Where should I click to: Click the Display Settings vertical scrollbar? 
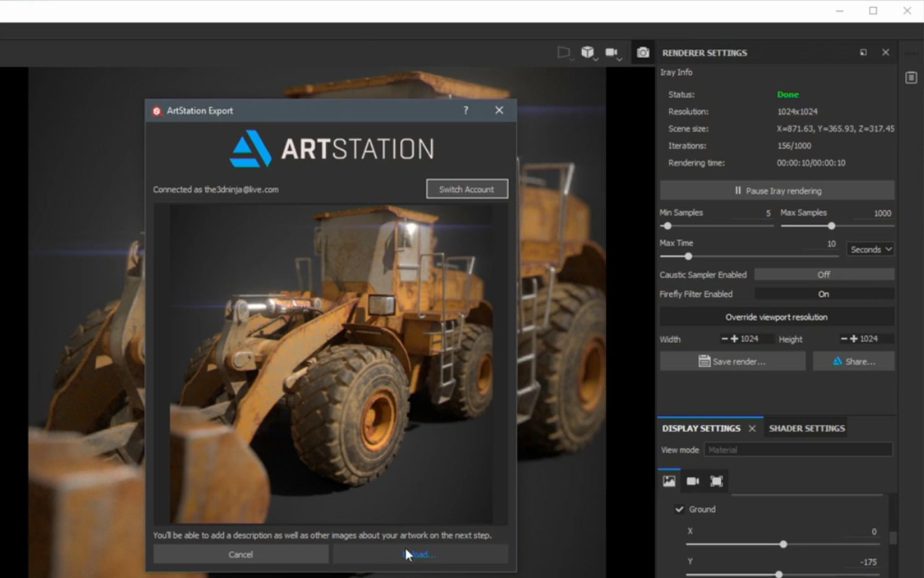tap(893, 538)
